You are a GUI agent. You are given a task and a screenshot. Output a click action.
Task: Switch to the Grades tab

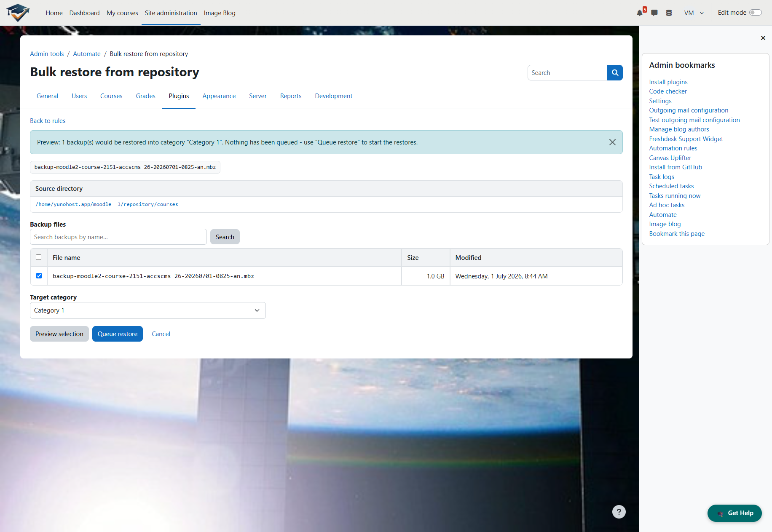[x=146, y=96]
